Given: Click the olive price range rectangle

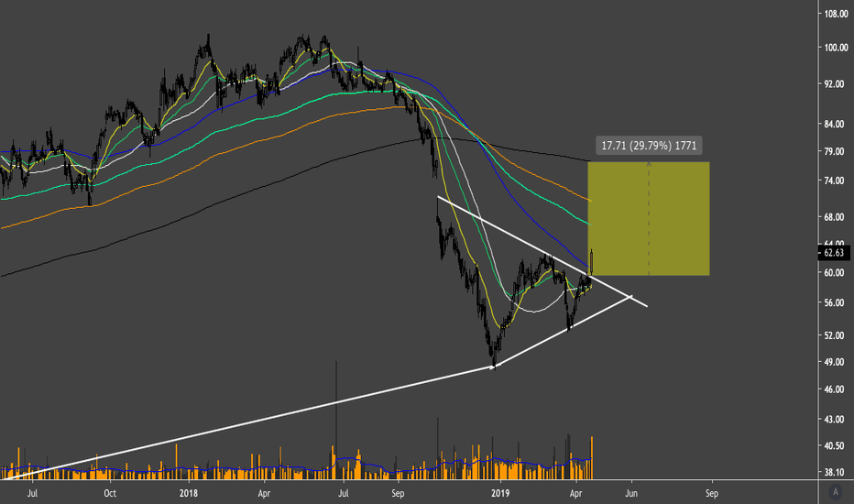Looking at the screenshot, I should pos(649,218).
